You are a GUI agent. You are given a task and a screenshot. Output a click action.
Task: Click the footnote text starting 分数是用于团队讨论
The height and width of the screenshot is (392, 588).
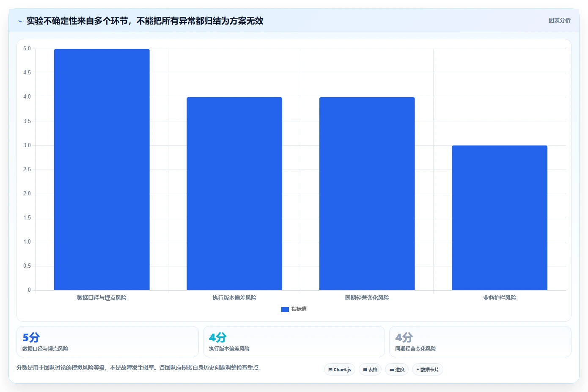[140, 367]
